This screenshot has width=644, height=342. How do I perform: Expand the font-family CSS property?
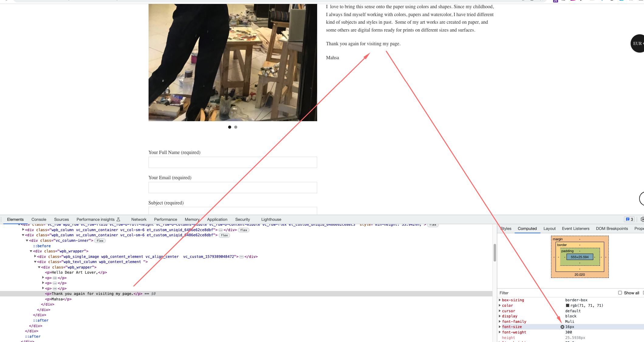coord(500,321)
